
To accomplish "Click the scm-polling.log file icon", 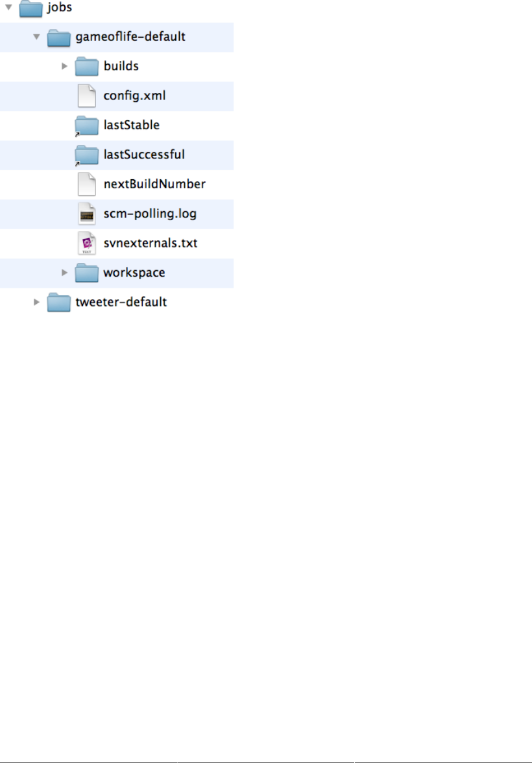I will 87,214.
